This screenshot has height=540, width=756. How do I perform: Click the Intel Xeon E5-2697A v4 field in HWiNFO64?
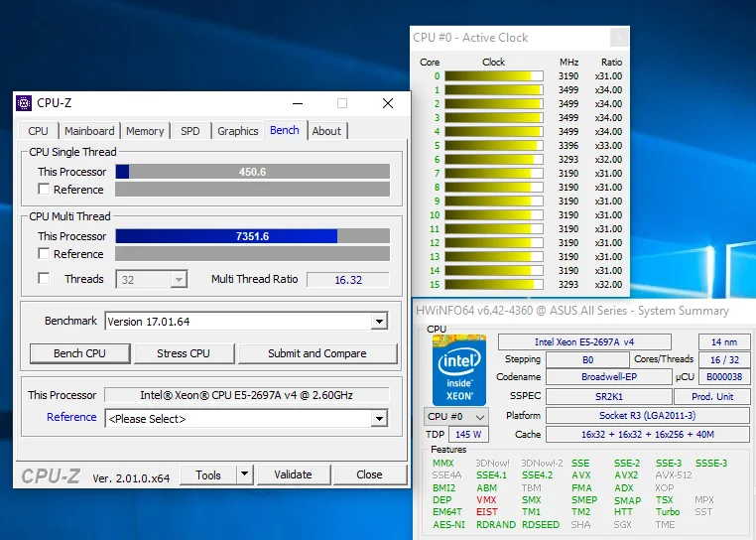[x=584, y=341]
